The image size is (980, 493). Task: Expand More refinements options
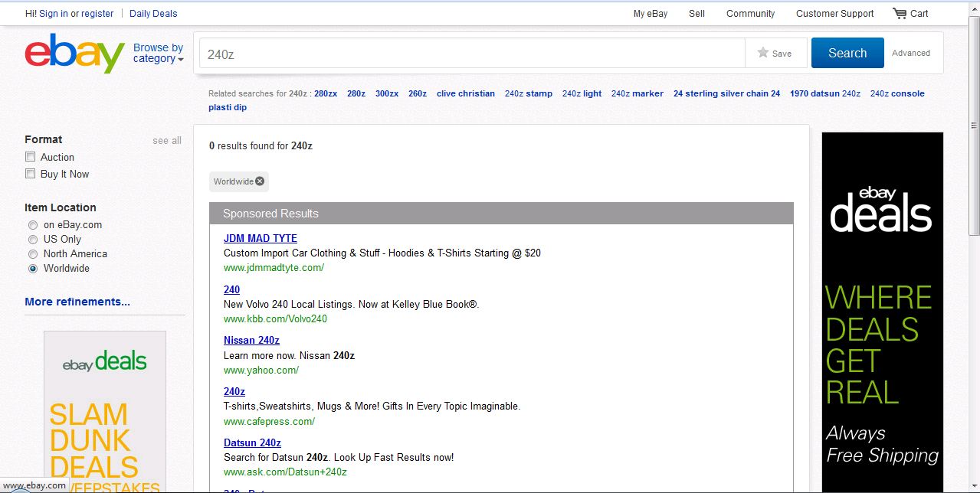[x=77, y=302]
